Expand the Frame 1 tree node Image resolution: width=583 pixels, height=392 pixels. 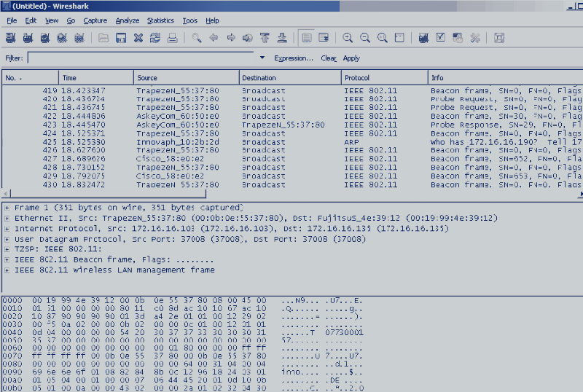pyautogui.click(x=7, y=208)
